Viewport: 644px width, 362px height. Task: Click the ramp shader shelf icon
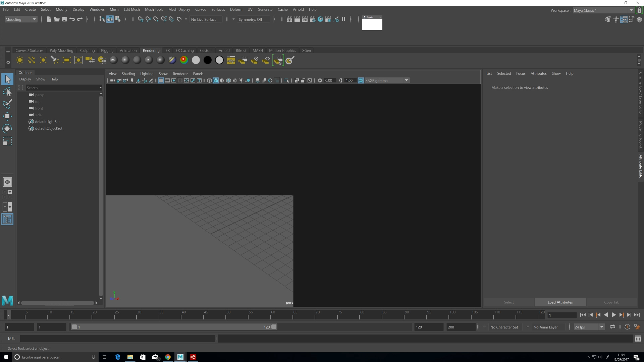184,60
